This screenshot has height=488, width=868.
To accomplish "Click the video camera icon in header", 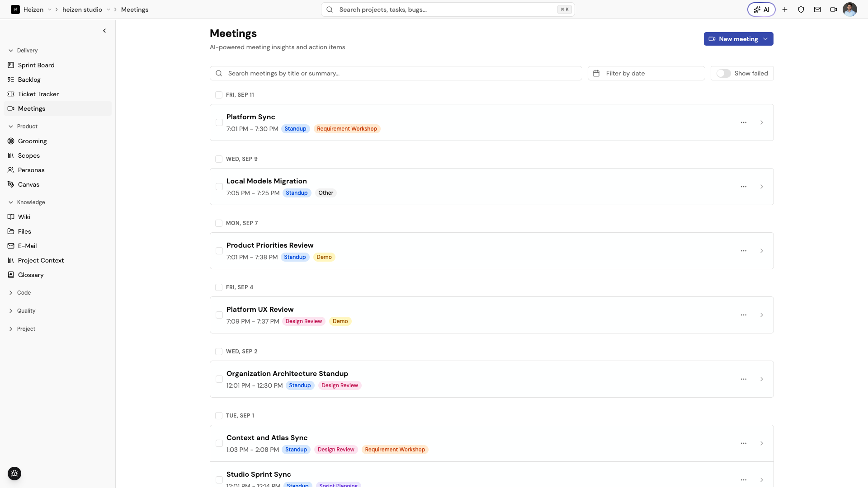I will pos(834,9).
